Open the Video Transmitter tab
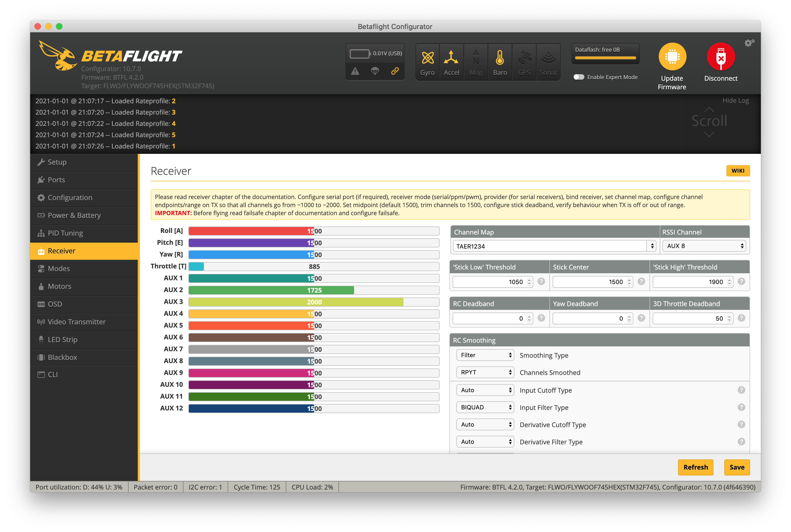Image resolution: width=791 pixels, height=532 pixels. click(84, 322)
